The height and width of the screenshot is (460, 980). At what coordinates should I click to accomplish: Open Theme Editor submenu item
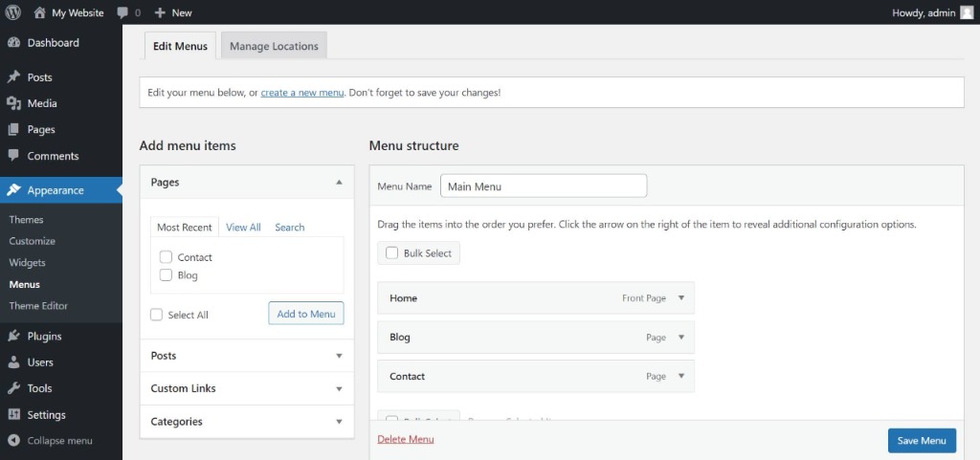38,306
